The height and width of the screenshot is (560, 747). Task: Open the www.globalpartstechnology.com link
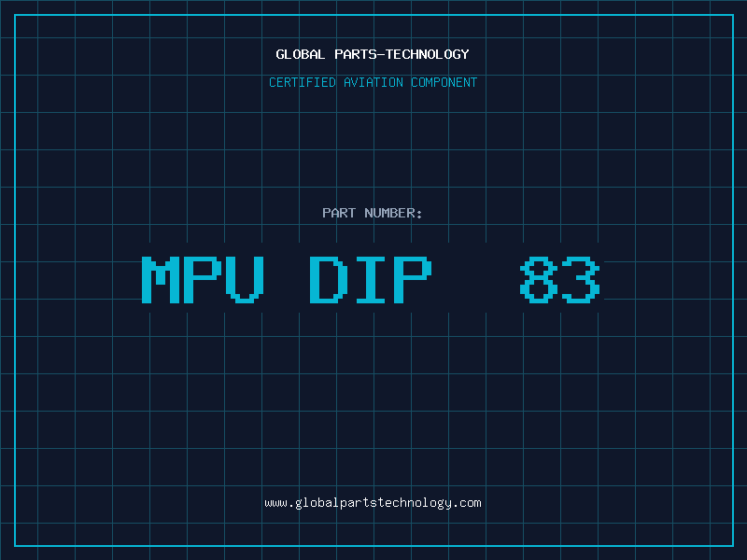(x=373, y=503)
